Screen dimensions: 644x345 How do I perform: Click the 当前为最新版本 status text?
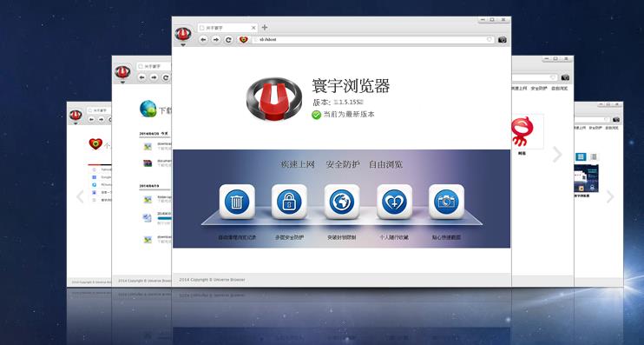pyautogui.click(x=349, y=115)
